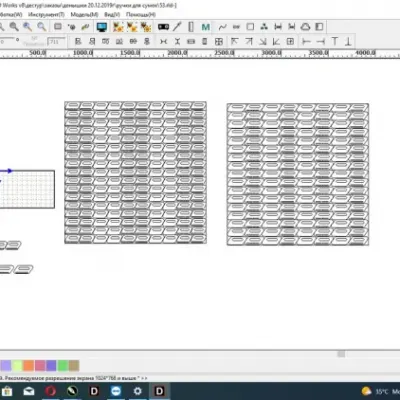Click the tall vertical rectangle icon
Viewport: 400px width, 400px height.
[x=191, y=27]
